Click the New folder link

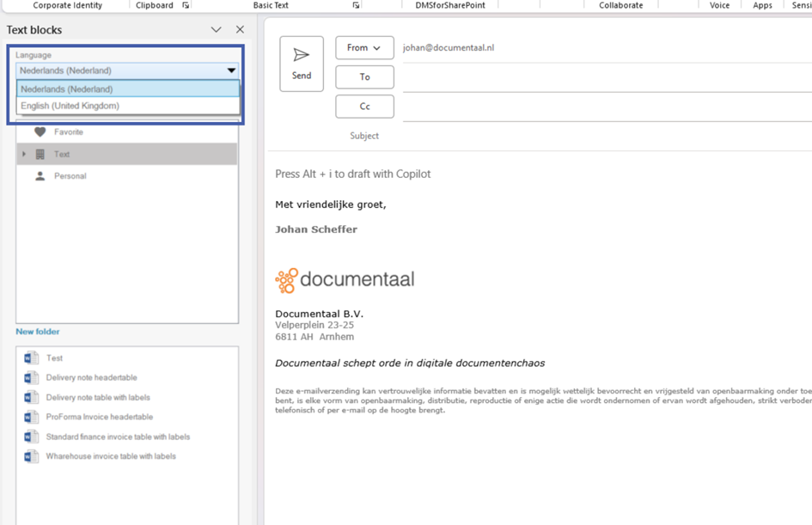point(37,332)
